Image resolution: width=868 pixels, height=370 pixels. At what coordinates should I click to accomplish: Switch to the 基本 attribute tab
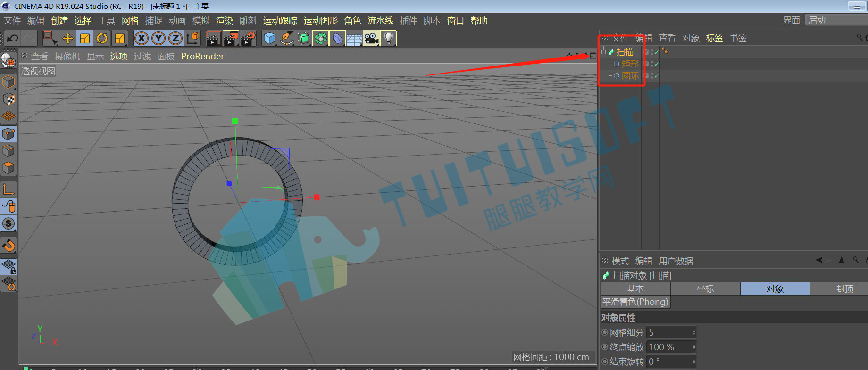coord(635,289)
